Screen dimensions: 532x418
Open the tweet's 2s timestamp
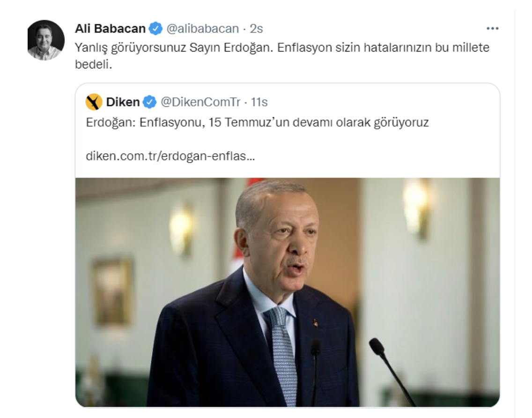[256, 29]
